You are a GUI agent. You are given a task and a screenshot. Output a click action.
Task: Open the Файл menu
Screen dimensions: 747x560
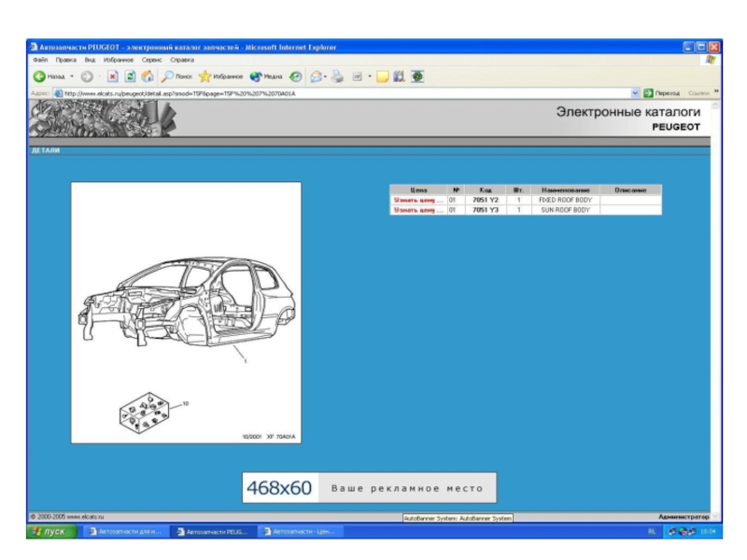pyautogui.click(x=40, y=60)
